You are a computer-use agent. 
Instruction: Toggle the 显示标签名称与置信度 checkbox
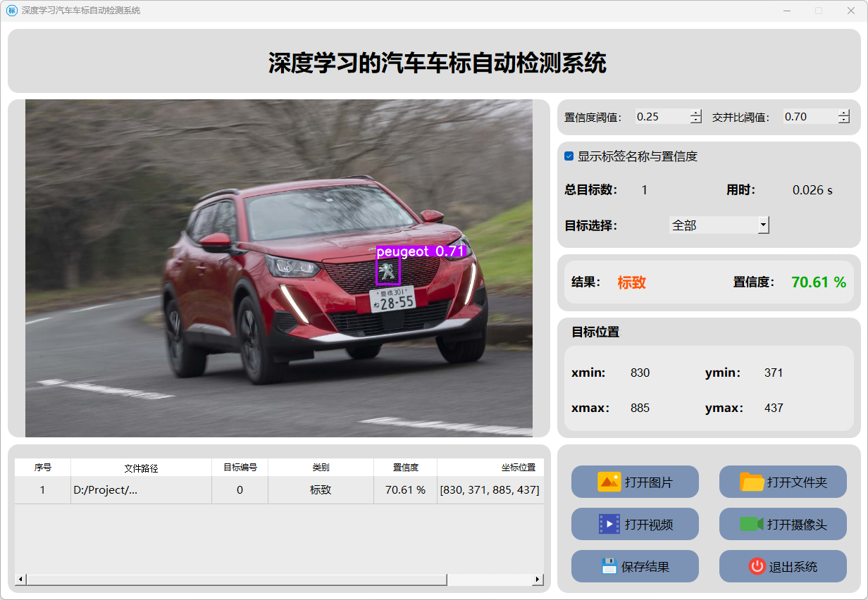pyautogui.click(x=569, y=156)
